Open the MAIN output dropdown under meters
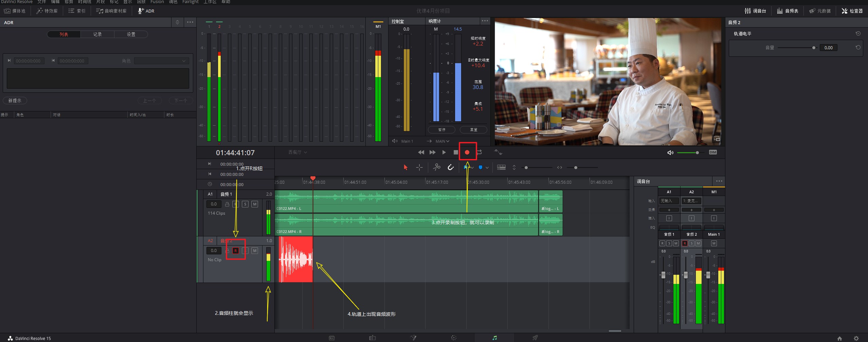Image resolution: width=868 pixels, height=342 pixels. [x=442, y=141]
